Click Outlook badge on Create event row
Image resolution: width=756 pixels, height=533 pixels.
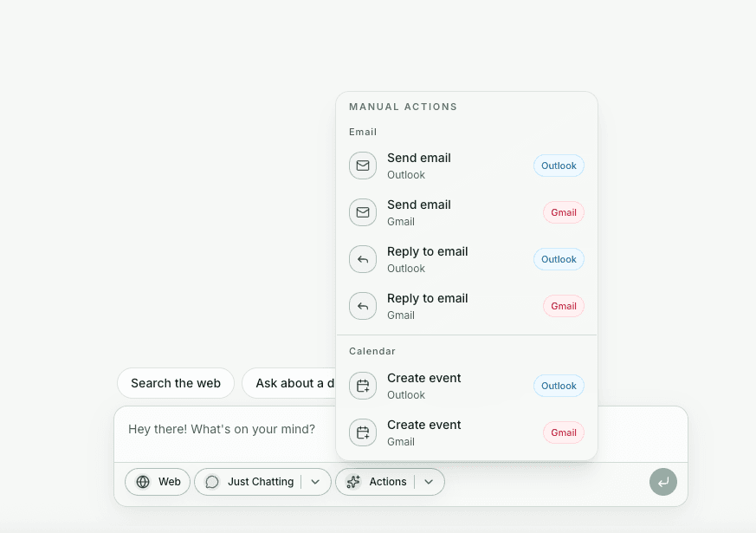pyautogui.click(x=559, y=386)
